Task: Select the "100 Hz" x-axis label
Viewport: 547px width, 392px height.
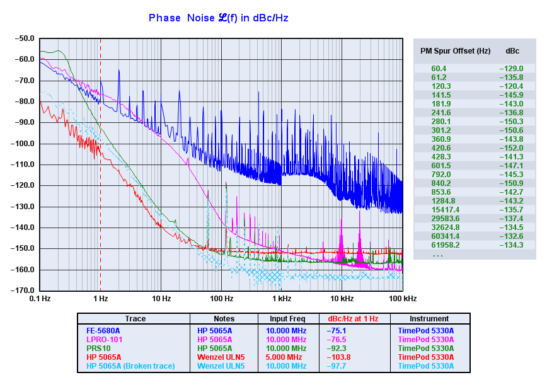Action: 222,299
